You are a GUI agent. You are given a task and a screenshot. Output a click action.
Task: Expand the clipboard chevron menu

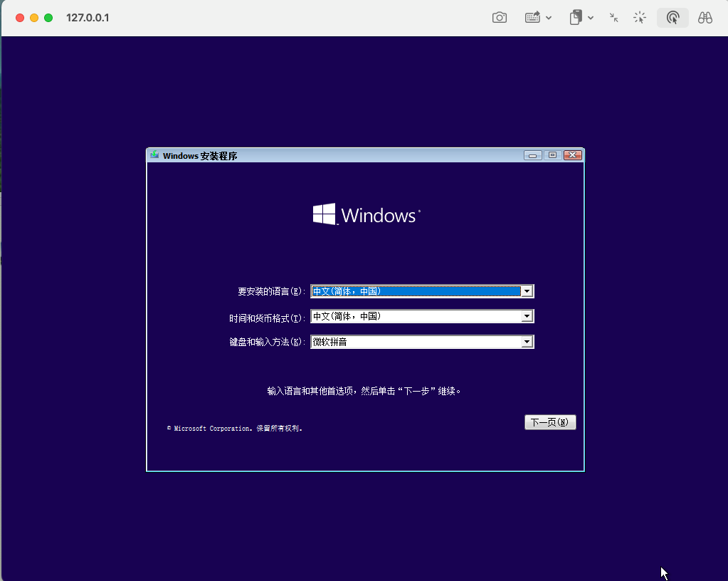pyautogui.click(x=591, y=19)
